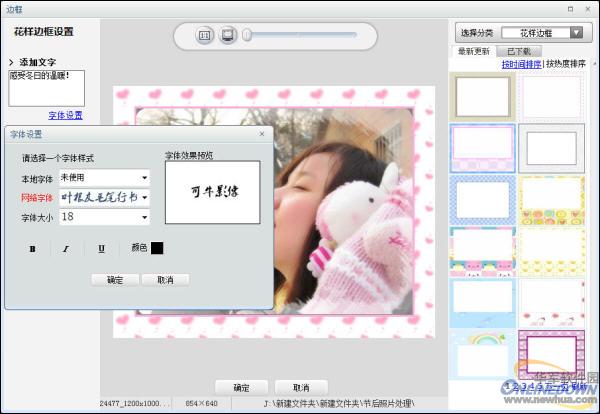Image resolution: width=600 pixels, height=414 pixels.
Task: Toggle bold text formatting
Action: click(x=32, y=248)
